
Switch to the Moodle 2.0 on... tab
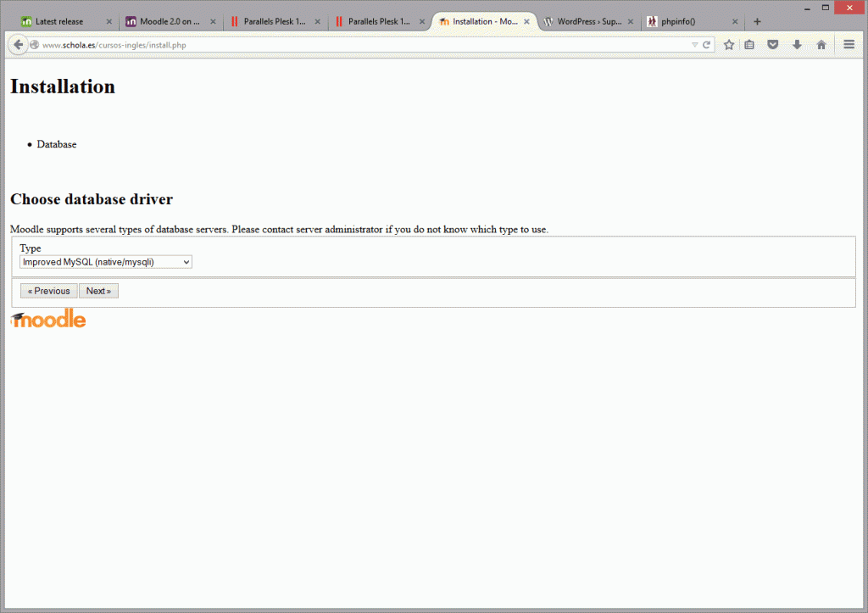click(169, 21)
